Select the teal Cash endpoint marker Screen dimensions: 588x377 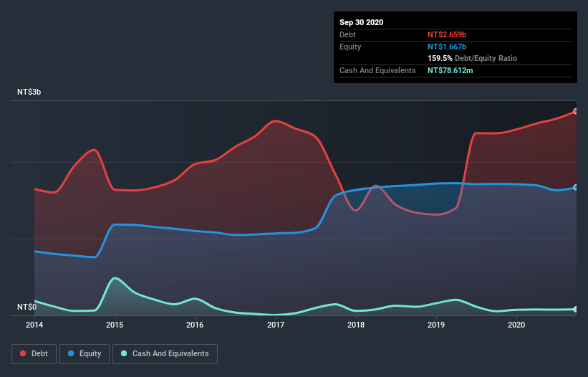click(x=576, y=309)
